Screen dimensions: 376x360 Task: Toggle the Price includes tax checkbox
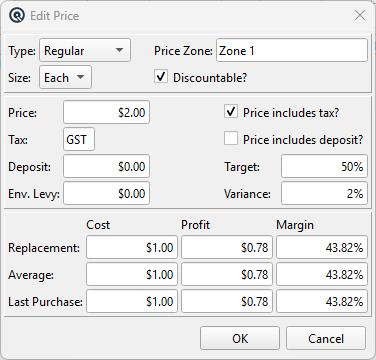pos(231,112)
